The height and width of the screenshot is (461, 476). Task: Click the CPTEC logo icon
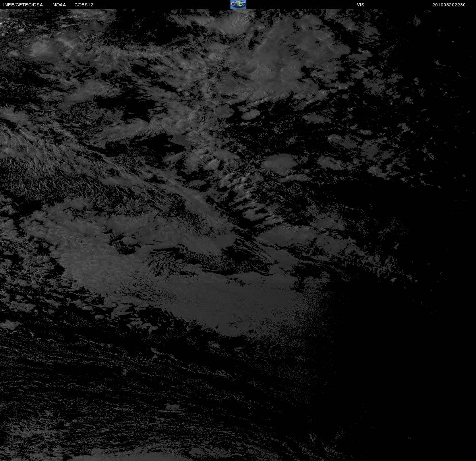tap(238, 4)
